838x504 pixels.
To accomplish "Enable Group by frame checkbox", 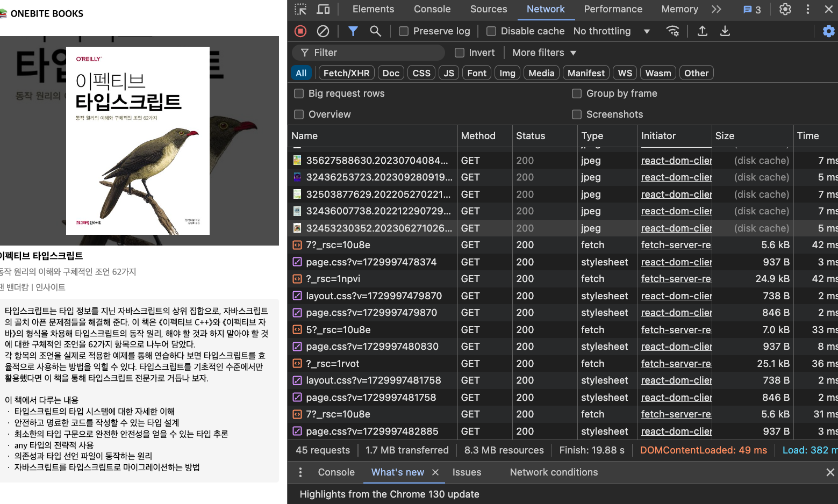I will (577, 93).
